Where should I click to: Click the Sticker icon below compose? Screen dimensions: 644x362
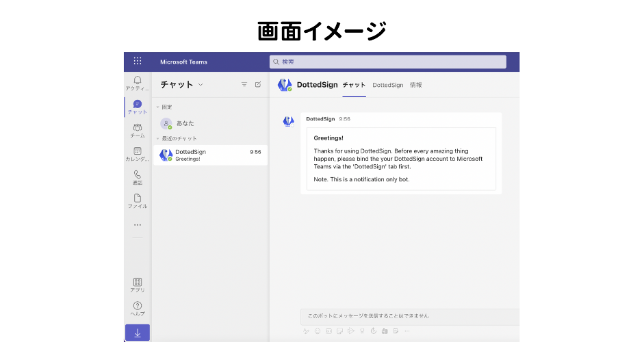(339, 331)
